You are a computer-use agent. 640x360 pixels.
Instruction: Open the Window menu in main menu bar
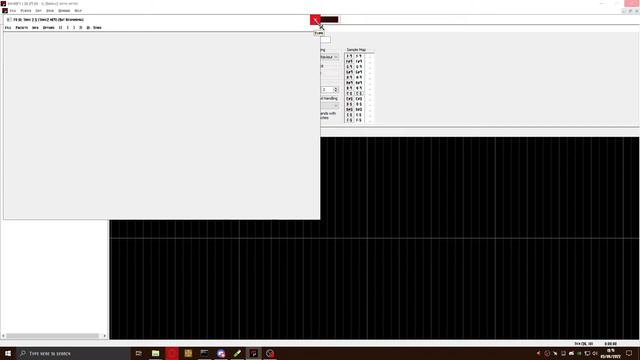point(64,11)
